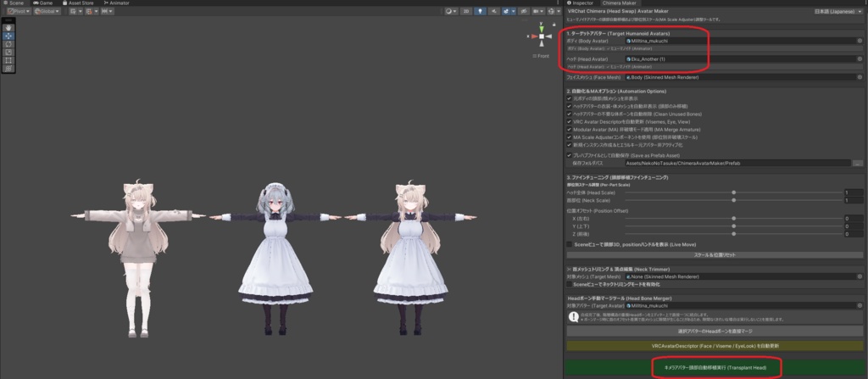Open the Pivot handle position dropdown
This screenshot has height=379, width=868.
19,11
